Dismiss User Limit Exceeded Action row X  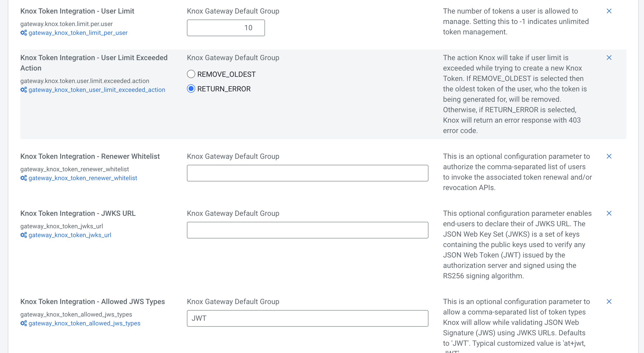tap(609, 58)
